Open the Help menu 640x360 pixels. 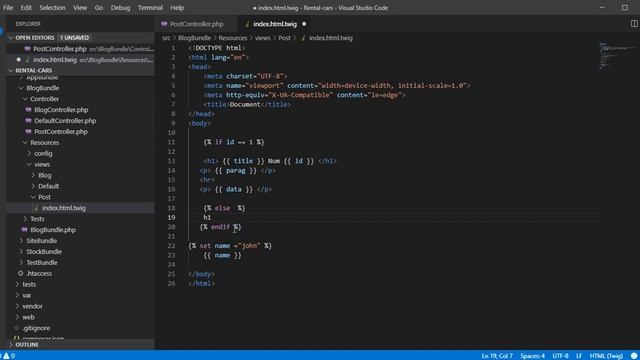[x=177, y=8]
